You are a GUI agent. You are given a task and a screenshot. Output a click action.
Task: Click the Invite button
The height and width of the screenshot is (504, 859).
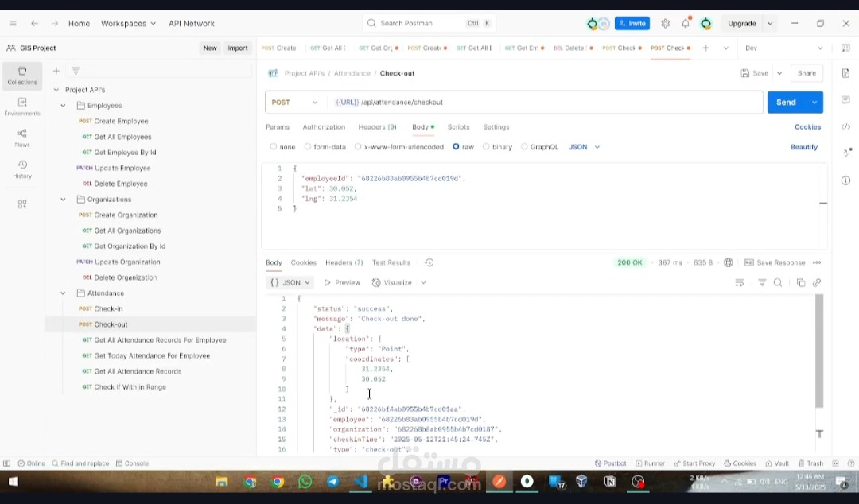(x=632, y=24)
